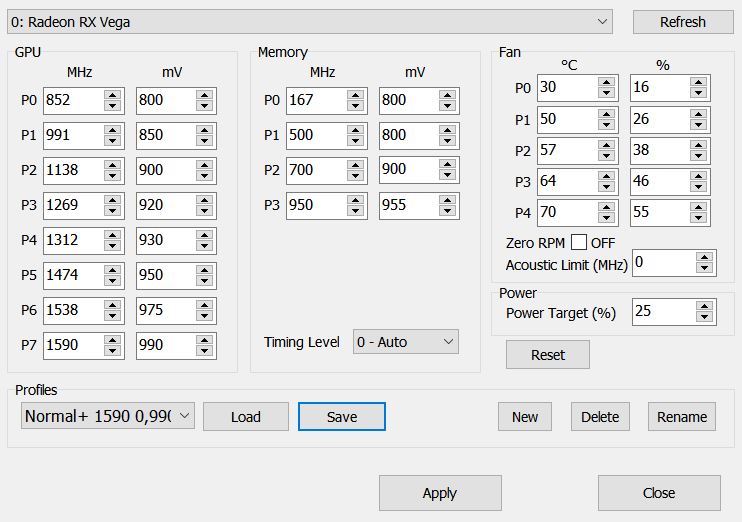Image resolution: width=742 pixels, height=522 pixels.
Task: Click the Reset button
Action: coord(548,354)
